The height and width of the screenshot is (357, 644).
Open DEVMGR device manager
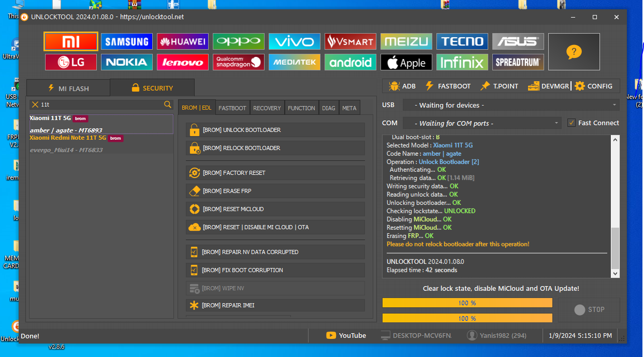(x=549, y=86)
